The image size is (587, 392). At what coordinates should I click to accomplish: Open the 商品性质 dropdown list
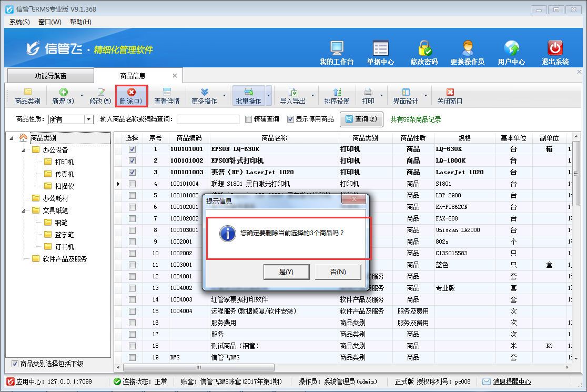coord(88,119)
